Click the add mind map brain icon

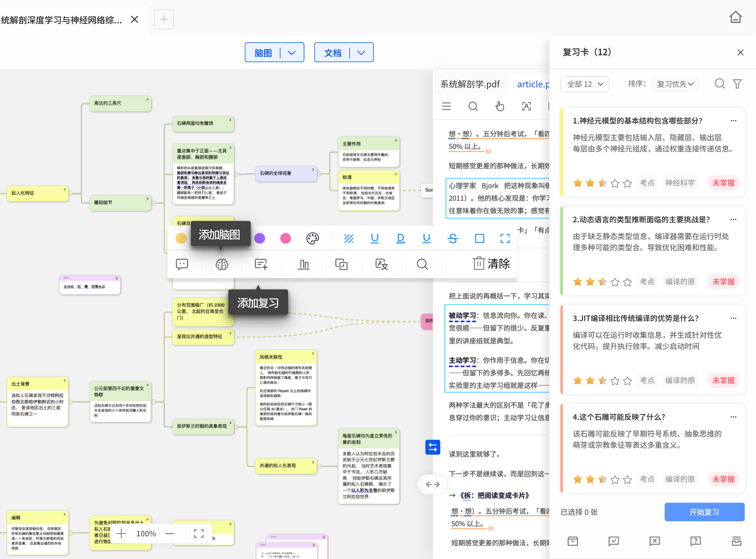[222, 264]
